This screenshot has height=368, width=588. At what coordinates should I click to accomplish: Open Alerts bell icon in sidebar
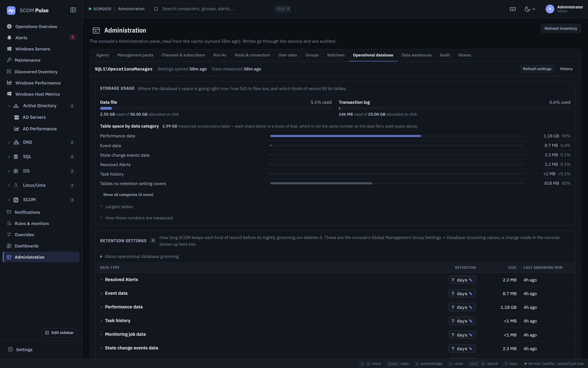pos(9,37)
